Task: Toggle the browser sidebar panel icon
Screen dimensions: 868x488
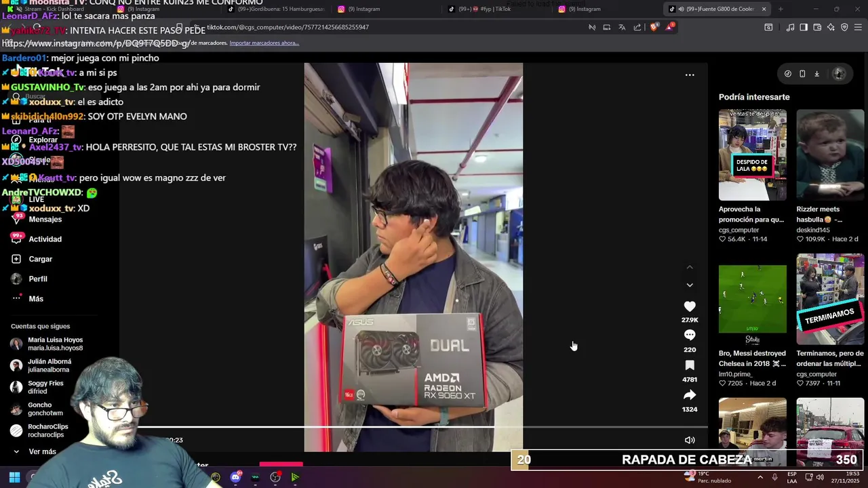Action: [804, 27]
